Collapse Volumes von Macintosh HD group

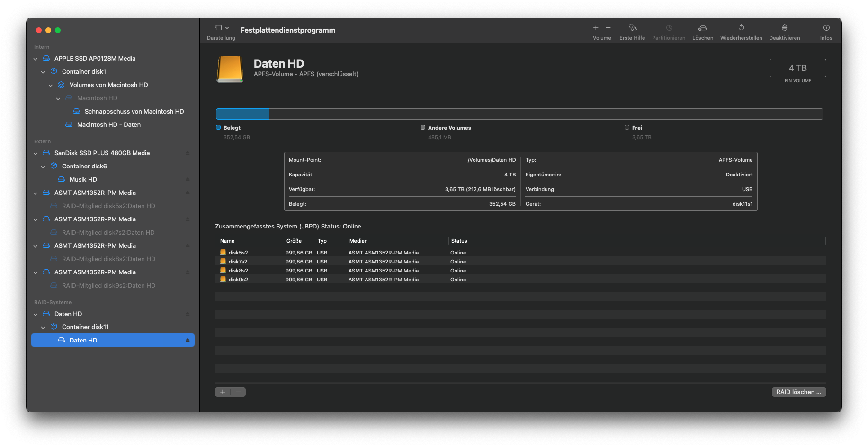pyautogui.click(x=51, y=85)
